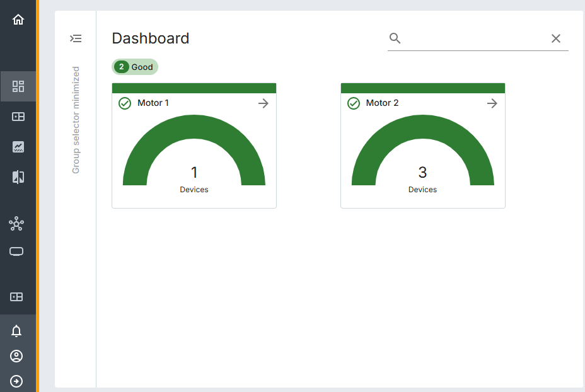Viewport: 585px width, 392px height.
Task: Open the display monitor sidebar icon
Action: pyautogui.click(x=16, y=251)
